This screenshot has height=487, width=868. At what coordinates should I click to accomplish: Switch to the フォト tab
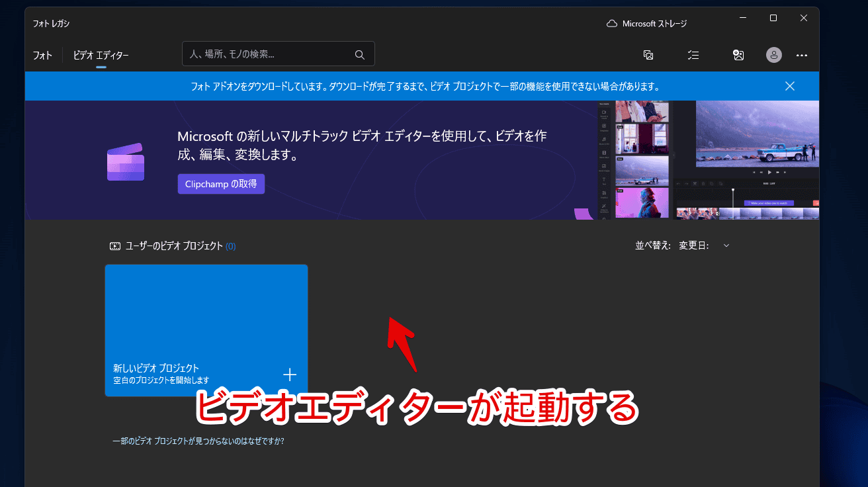coord(42,56)
